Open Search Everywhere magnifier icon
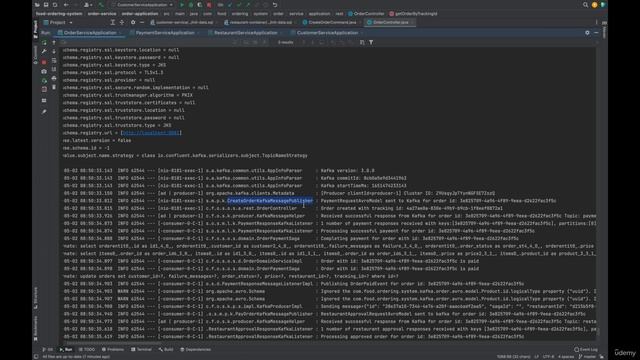Screen dimensions: 640x360 [585, 5]
